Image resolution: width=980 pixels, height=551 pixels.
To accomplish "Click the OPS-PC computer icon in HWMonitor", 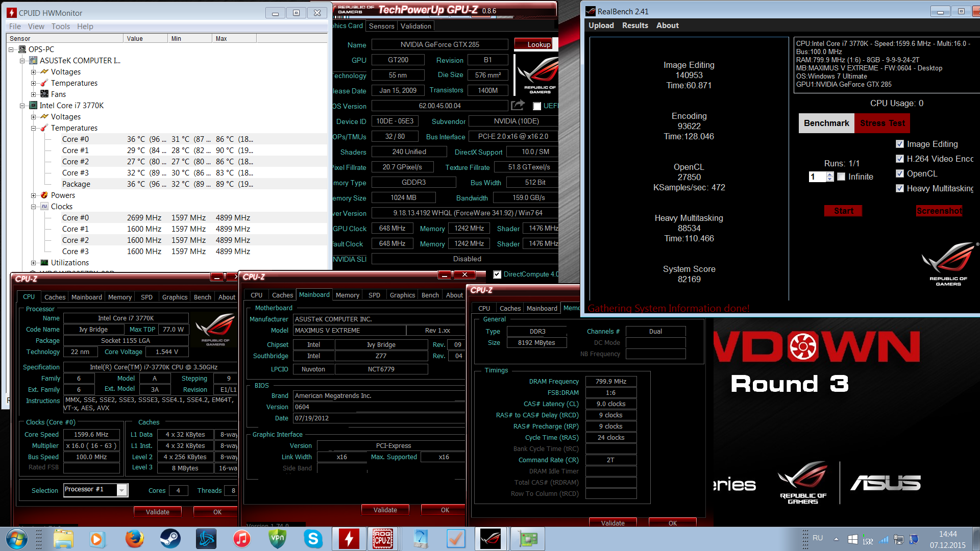I will (22, 49).
